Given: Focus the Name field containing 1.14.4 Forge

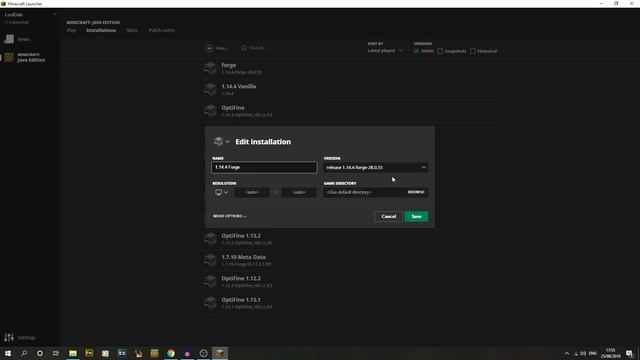Looking at the screenshot, I should pyautogui.click(x=264, y=167).
